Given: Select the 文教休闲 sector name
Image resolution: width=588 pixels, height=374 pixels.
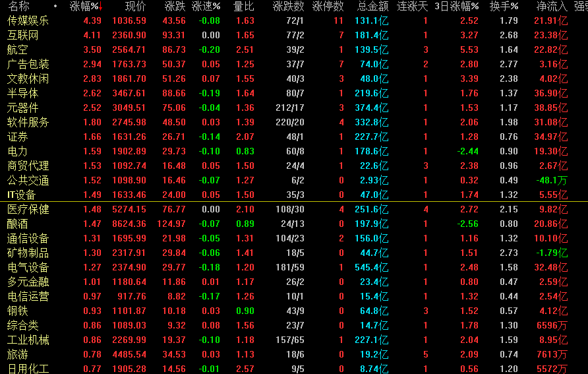Looking at the screenshot, I should pyautogui.click(x=28, y=78).
